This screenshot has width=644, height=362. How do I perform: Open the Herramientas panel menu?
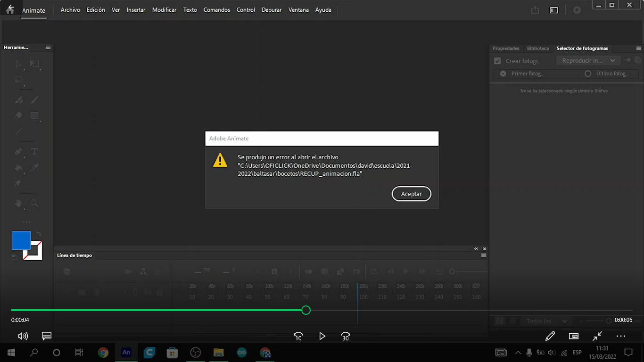48,47
